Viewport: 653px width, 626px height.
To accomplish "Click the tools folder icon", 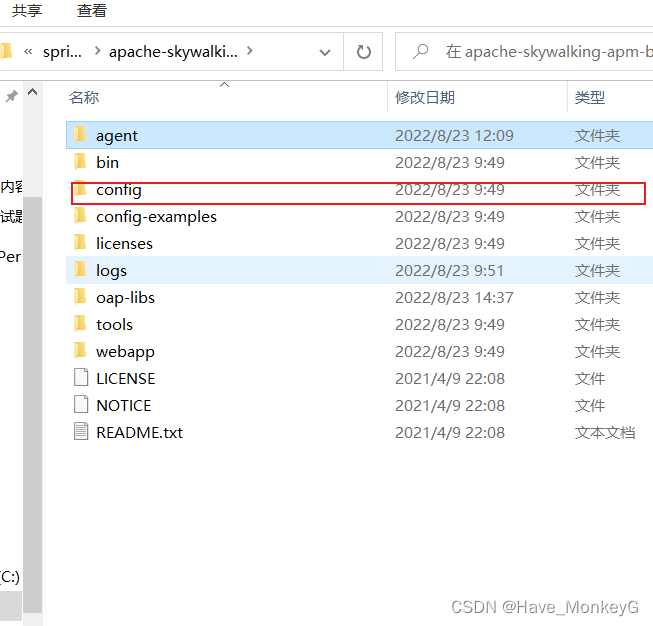I will pos(80,324).
